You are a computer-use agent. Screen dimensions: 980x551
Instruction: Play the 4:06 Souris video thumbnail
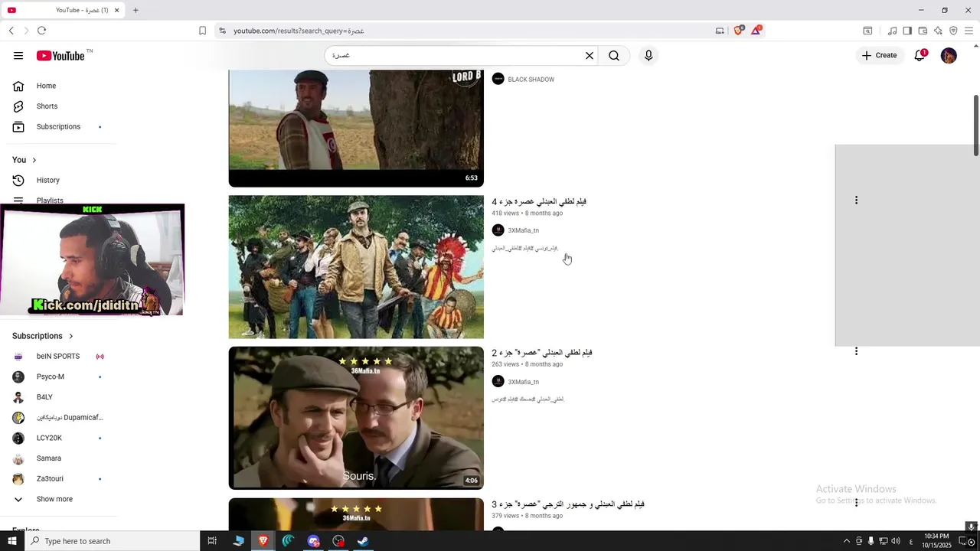click(x=356, y=418)
